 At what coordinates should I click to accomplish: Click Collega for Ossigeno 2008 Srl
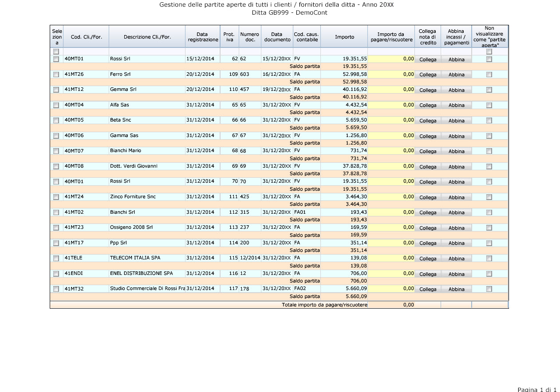(428, 228)
